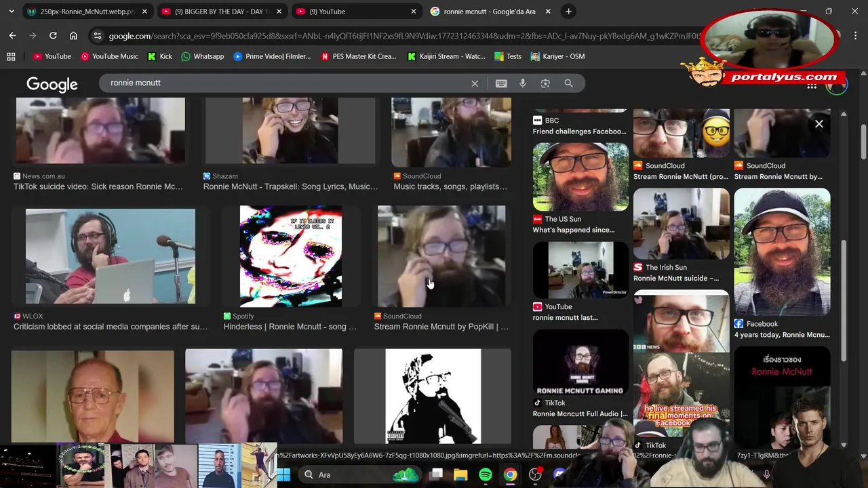Open File Explorer from taskbar
This screenshot has width=868, height=488.
click(460, 474)
